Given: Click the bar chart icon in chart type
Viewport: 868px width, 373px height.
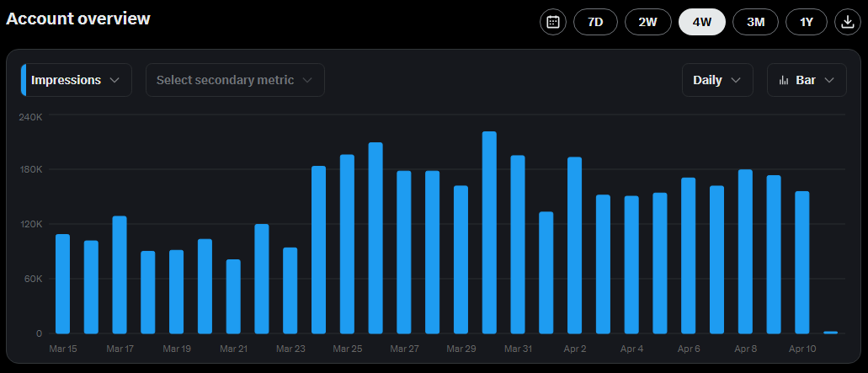Looking at the screenshot, I should [x=784, y=80].
